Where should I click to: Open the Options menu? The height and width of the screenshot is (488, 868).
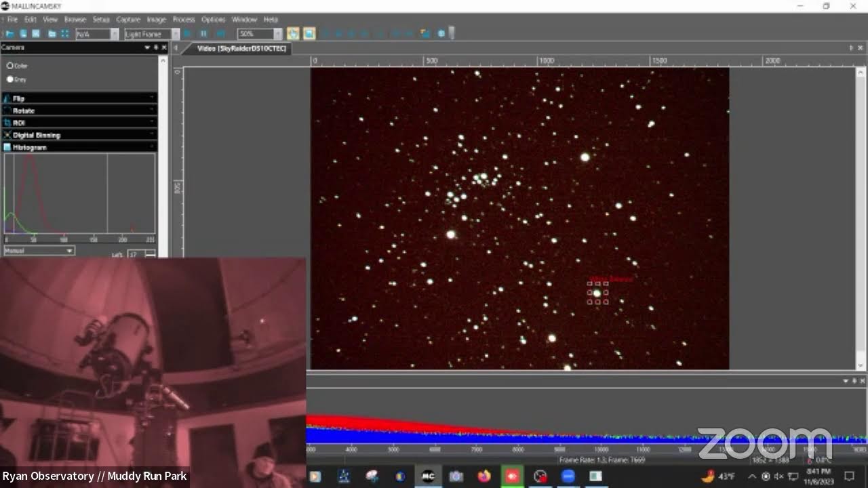[x=214, y=20]
